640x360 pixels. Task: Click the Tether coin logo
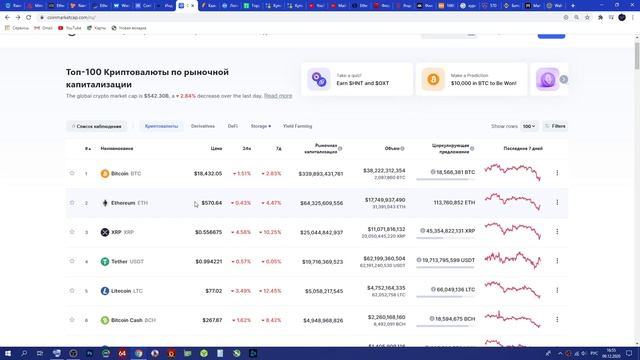[x=105, y=262]
